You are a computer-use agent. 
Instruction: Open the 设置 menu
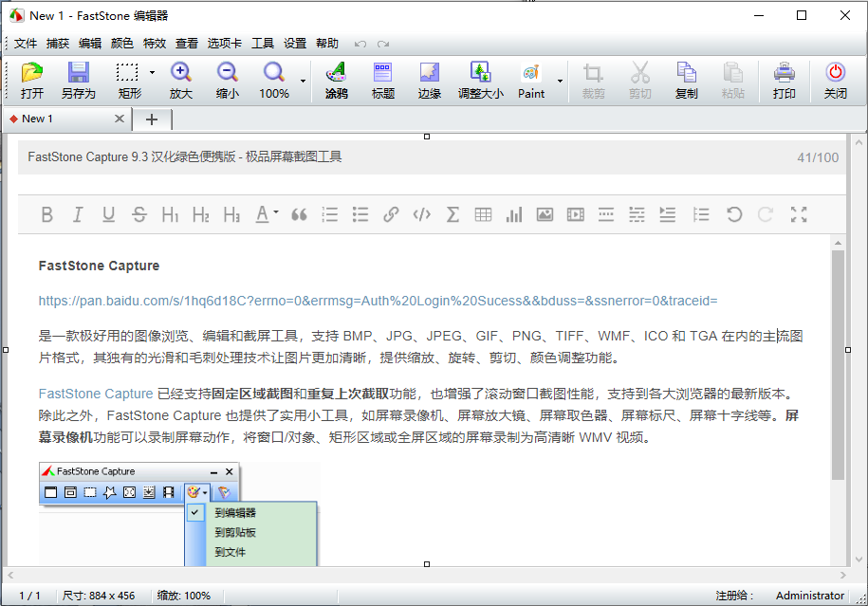tap(294, 44)
